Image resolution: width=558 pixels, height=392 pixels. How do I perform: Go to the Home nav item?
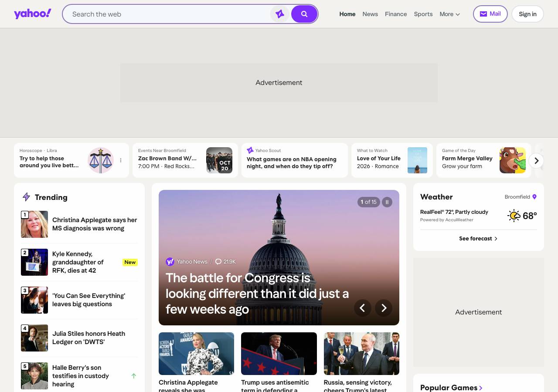pyautogui.click(x=347, y=14)
